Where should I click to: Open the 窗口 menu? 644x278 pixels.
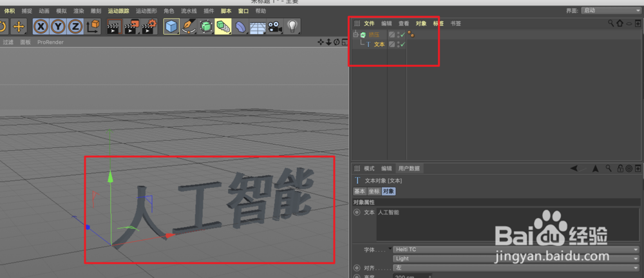pyautogui.click(x=243, y=11)
